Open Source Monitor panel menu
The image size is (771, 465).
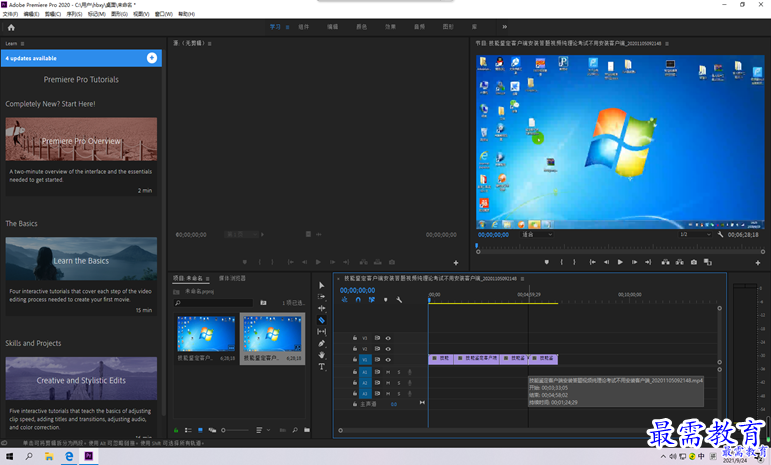point(209,44)
